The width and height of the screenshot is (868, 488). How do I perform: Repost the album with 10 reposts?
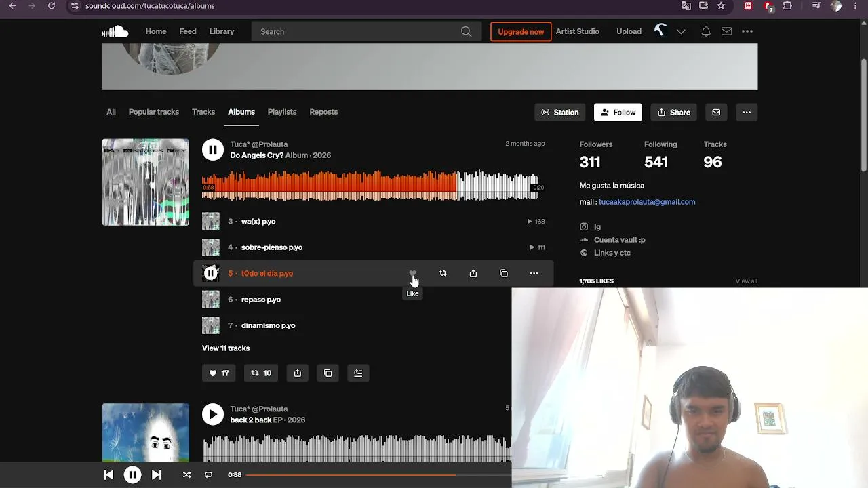coord(261,373)
